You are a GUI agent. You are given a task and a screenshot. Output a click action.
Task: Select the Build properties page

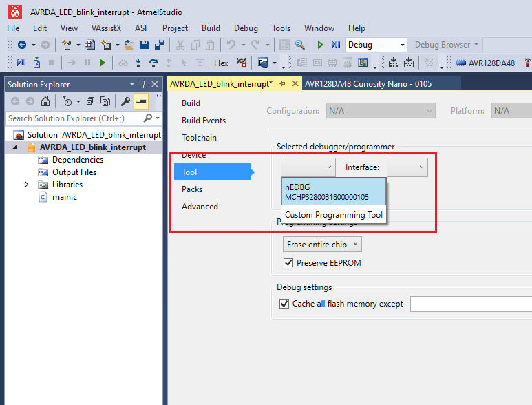[191, 103]
